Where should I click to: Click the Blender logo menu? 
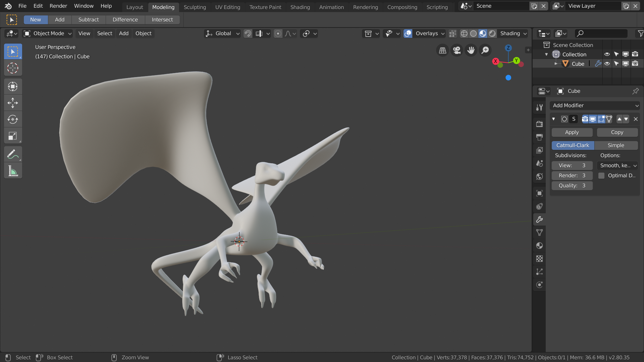8,6
